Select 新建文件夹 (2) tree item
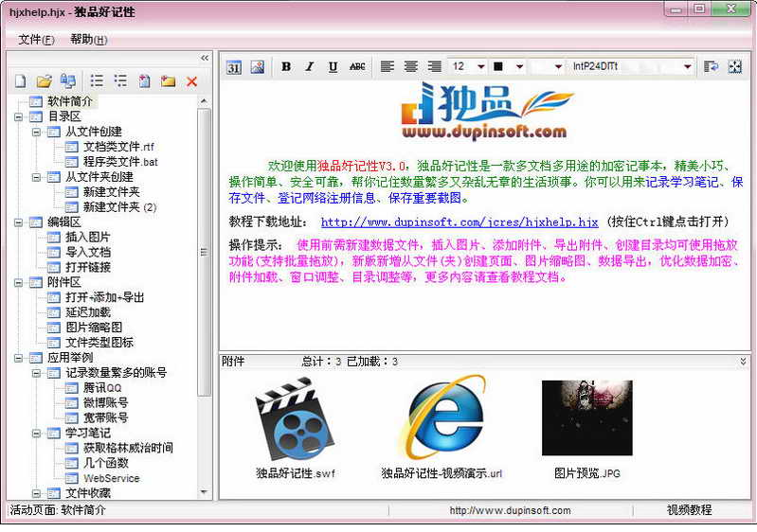 [119, 207]
